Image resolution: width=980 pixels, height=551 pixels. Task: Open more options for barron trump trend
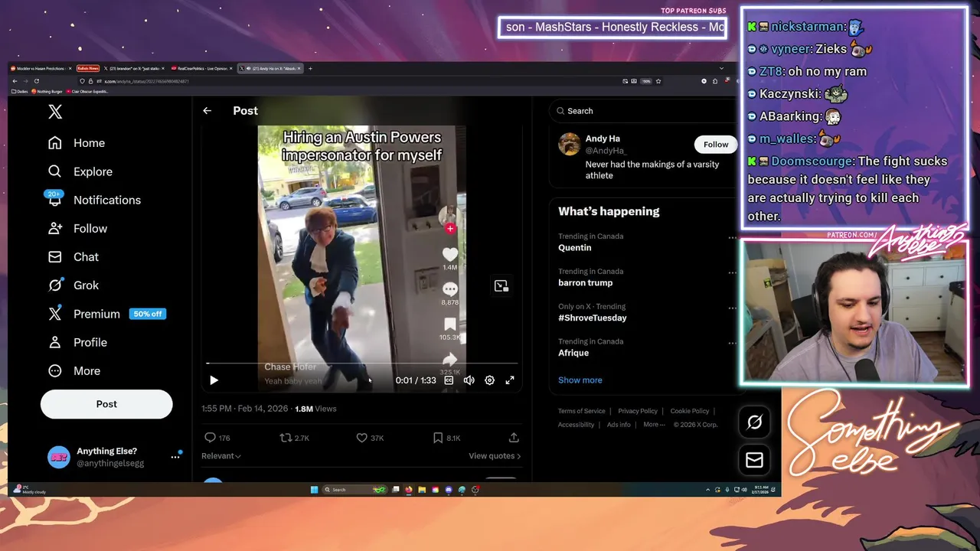click(732, 272)
